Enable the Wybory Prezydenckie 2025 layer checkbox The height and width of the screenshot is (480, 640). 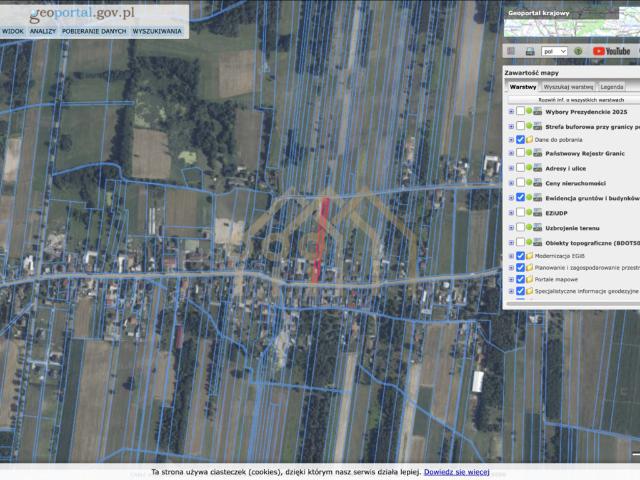(x=520, y=111)
